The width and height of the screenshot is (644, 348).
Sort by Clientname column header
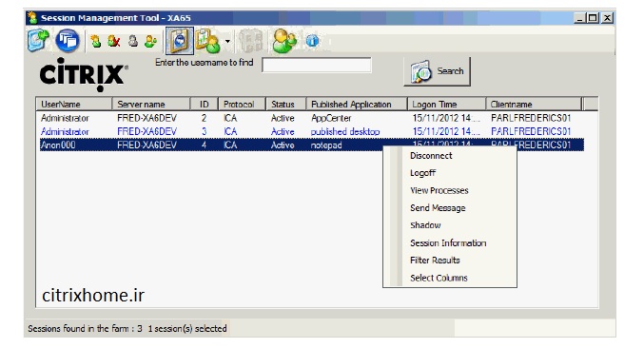pyautogui.click(x=534, y=105)
